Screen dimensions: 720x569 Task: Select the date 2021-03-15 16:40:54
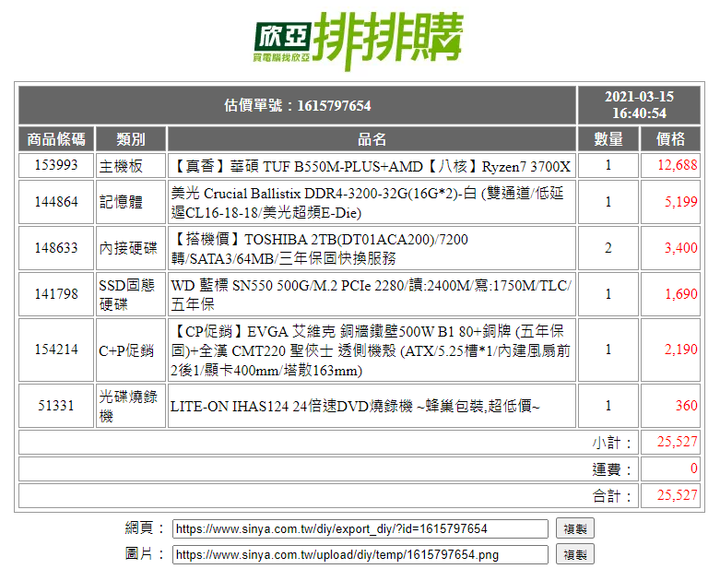click(x=639, y=105)
